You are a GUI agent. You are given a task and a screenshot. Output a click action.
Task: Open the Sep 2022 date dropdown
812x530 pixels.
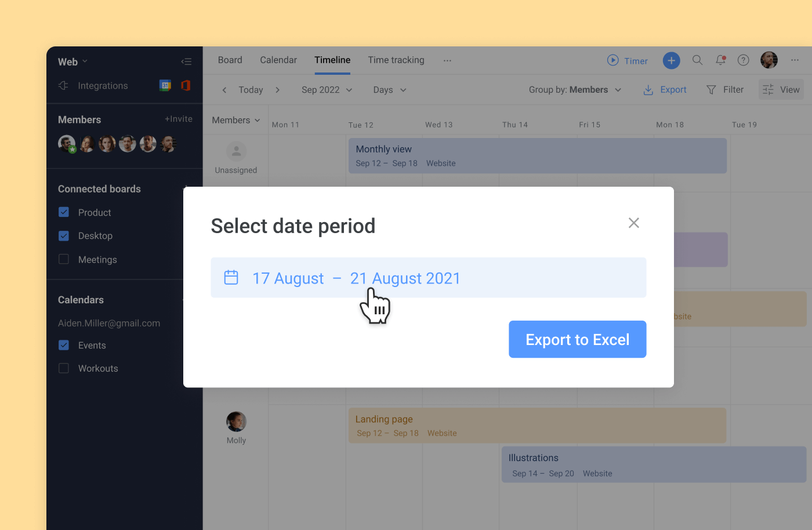[x=326, y=90]
